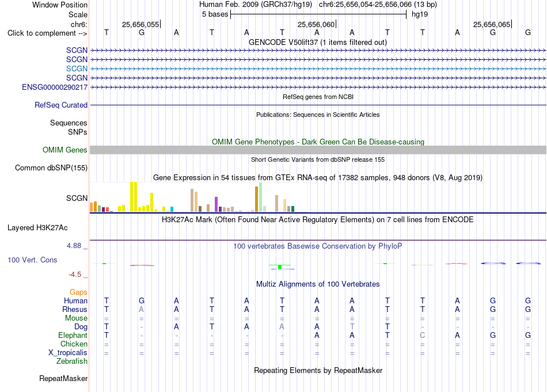Click the SCGN label beside the GTEx expression chart

(77, 198)
